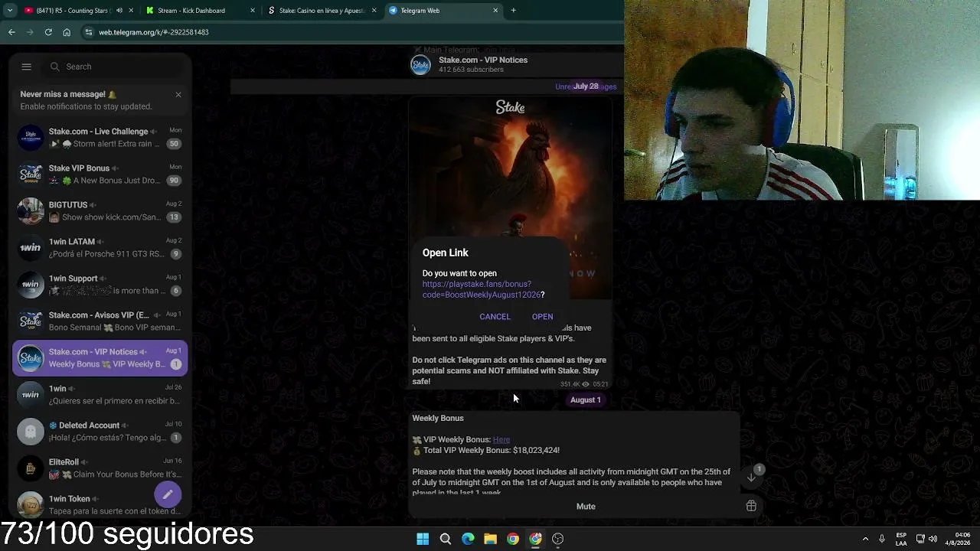Open Stake VIP Bonus chat avatar
This screenshot has width=980, height=551.
pyautogui.click(x=31, y=174)
